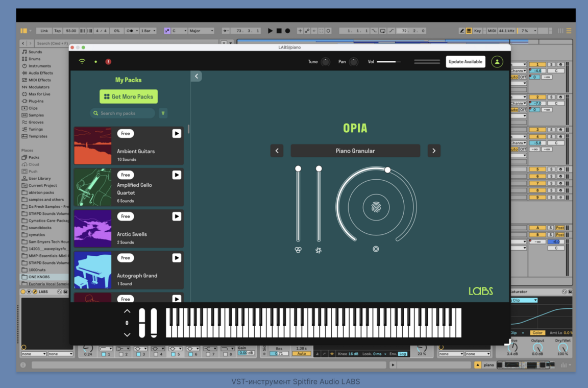Preview the Amplified Cello Quartet pack

[177, 175]
